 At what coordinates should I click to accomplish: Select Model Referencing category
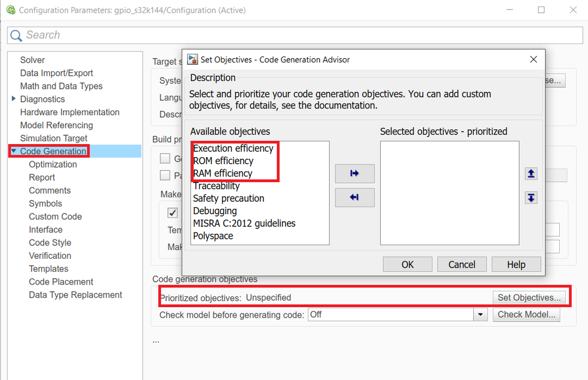tap(57, 125)
